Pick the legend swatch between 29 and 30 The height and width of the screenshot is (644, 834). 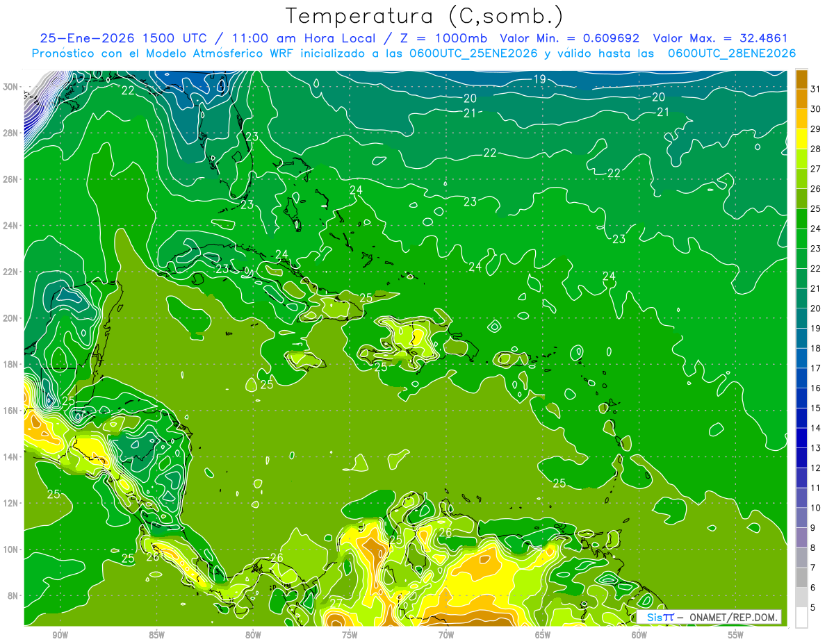(801, 119)
